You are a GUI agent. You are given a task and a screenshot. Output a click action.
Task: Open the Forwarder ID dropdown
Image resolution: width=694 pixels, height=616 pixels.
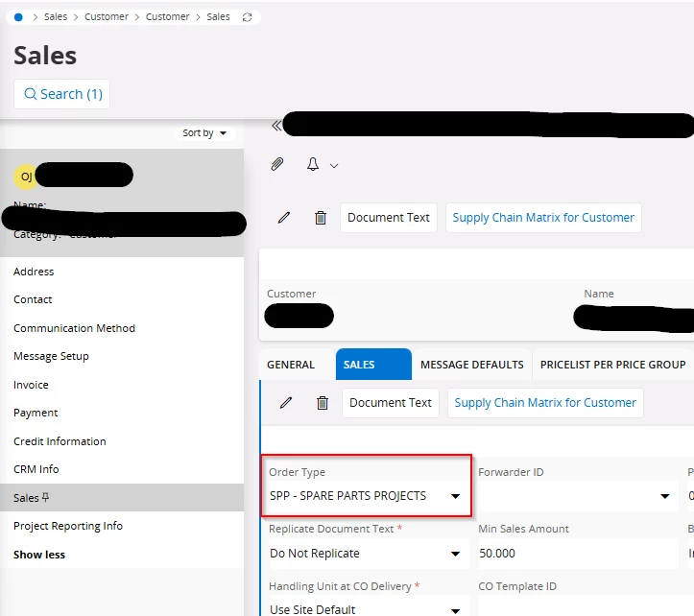tap(577, 496)
